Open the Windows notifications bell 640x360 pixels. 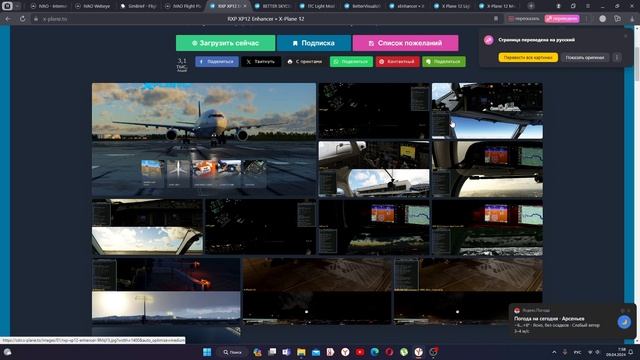631,352
